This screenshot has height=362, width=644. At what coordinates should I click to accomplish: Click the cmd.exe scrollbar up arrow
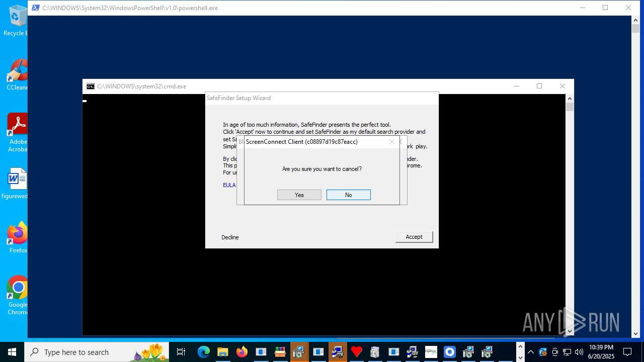570,99
